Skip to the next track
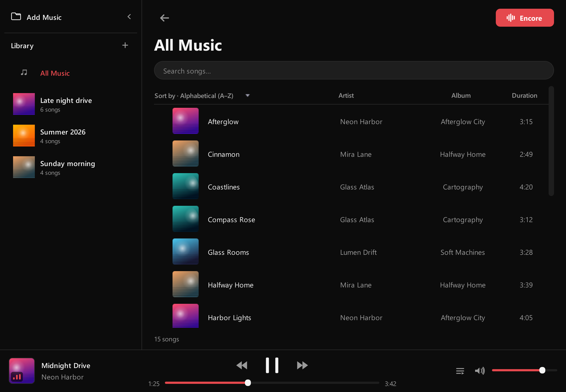Image resolution: width=566 pixels, height=392 pixels. coord(302,365)
